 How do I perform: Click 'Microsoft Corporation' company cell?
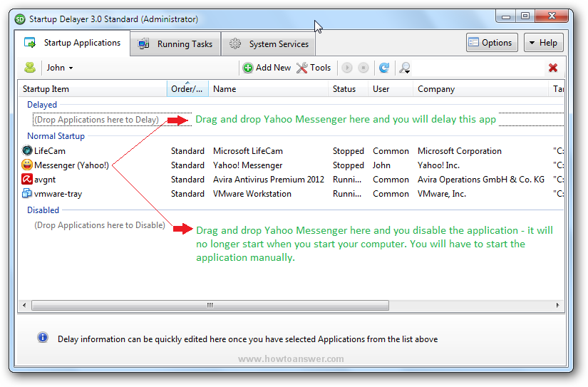[x=460, y=151]
